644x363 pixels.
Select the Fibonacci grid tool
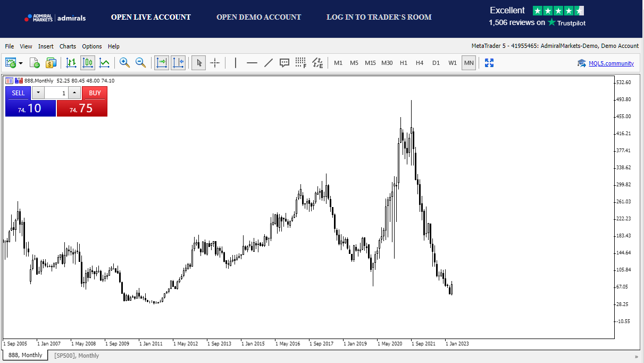(x=301, y=63)
